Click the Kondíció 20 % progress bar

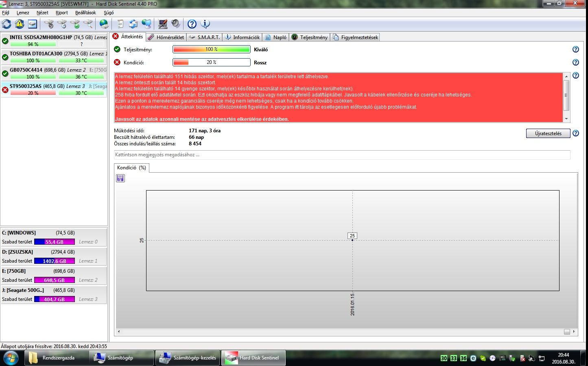212,62
